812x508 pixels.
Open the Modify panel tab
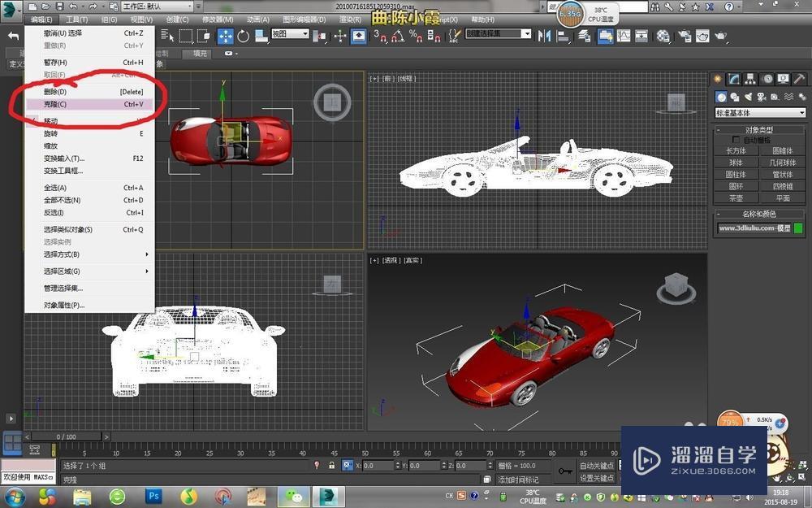pos(734,79)
